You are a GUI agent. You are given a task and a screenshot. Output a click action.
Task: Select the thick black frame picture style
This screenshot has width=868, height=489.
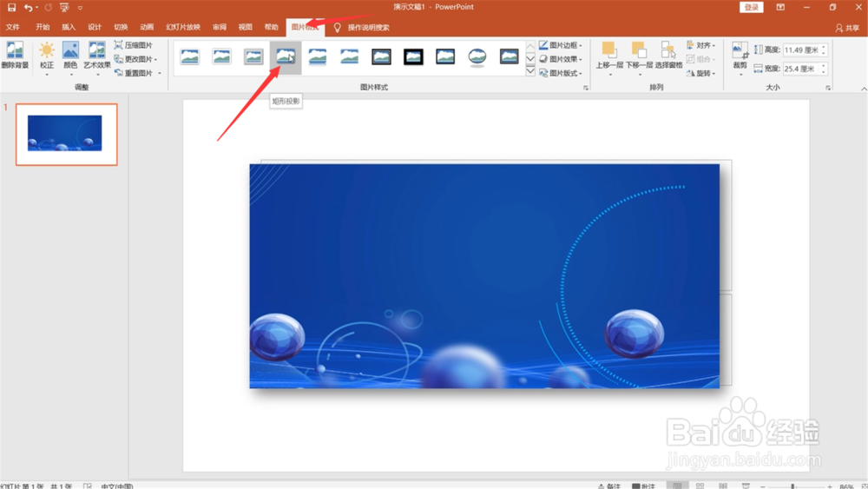point(413,56)
